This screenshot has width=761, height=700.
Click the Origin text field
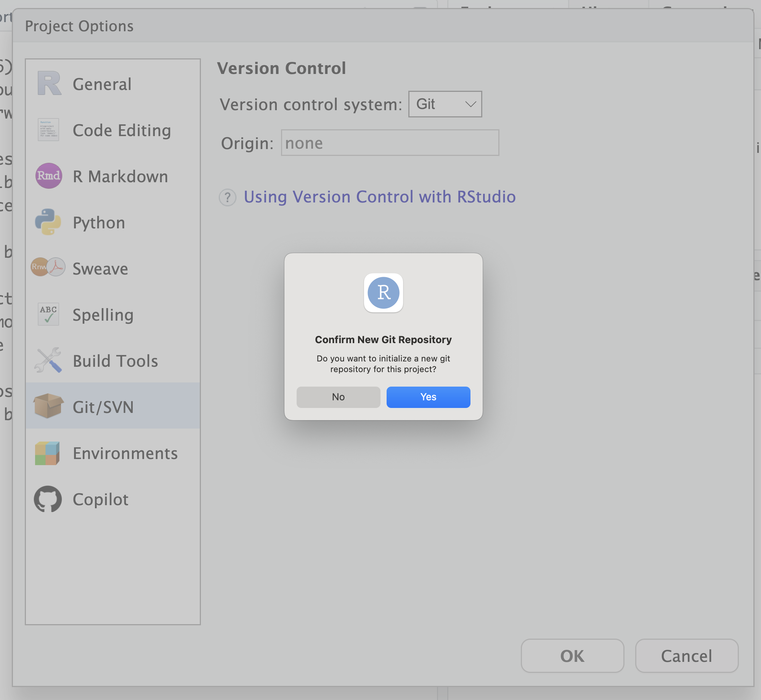tap(390, 143)
